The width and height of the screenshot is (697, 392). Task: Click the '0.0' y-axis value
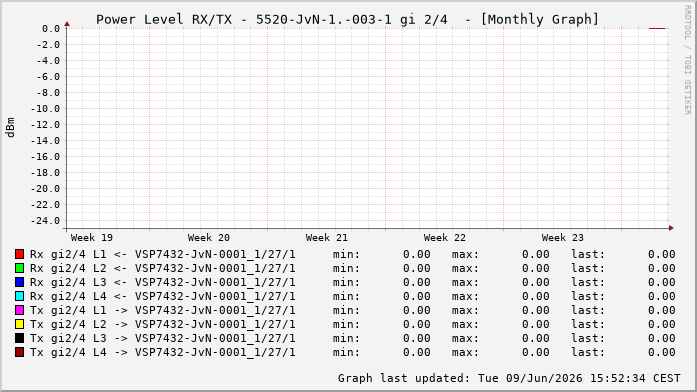pyautogui.click(x=51, y=29)
